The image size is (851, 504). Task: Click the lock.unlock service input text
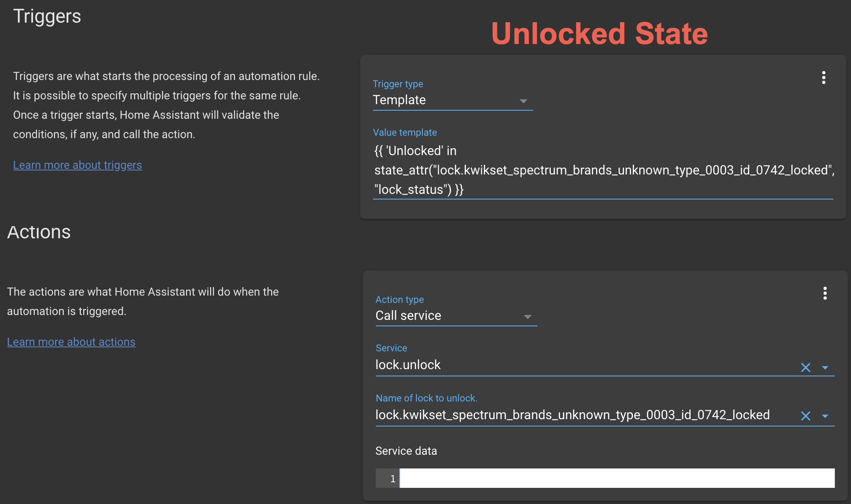point(566,365)
